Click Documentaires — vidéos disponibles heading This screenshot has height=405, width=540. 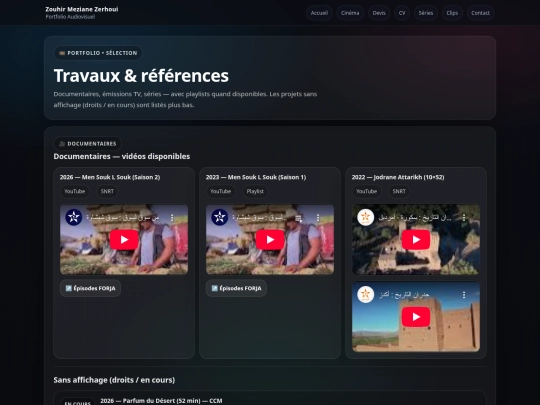122,156
